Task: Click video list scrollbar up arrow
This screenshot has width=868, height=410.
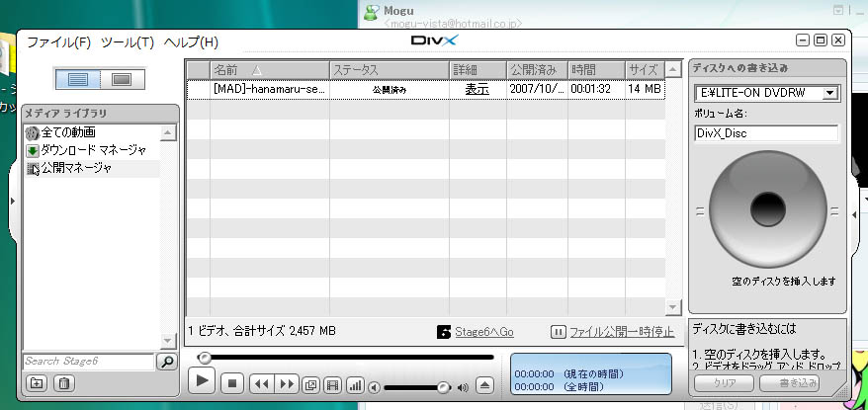Action: (x=673, y=70)
